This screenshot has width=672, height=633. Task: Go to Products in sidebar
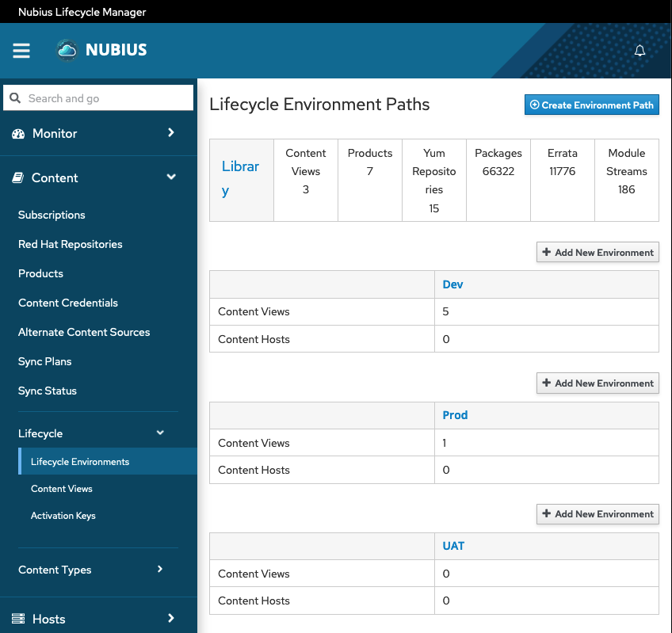40,273
